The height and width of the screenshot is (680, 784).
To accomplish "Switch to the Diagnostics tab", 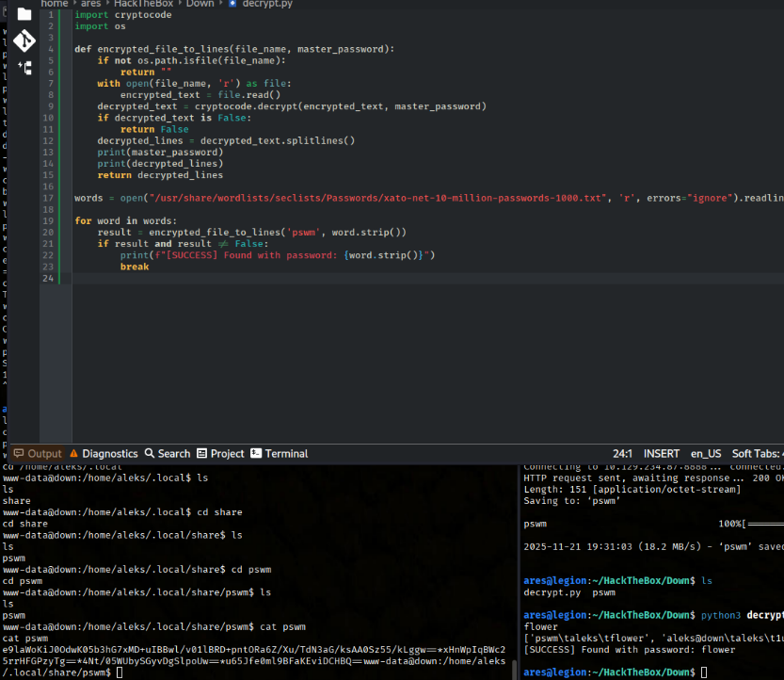I will [x=104, y=453].
